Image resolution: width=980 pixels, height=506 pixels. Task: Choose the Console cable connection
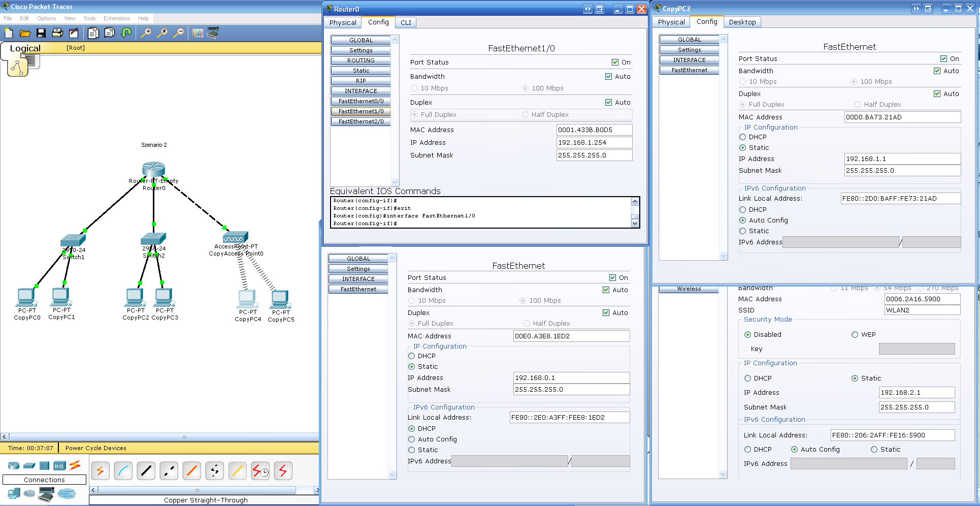pos(123,471)
